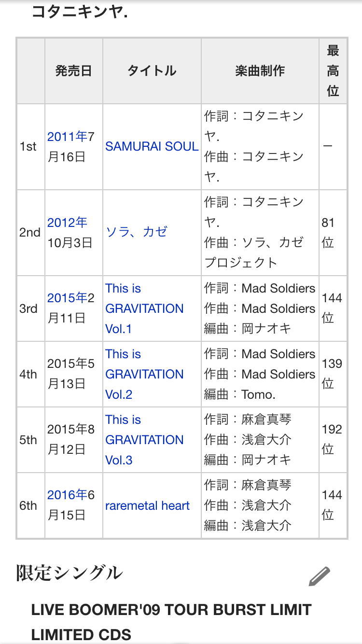
Task: Select the 限定シングル section heading
Action: tap(70, 573)
